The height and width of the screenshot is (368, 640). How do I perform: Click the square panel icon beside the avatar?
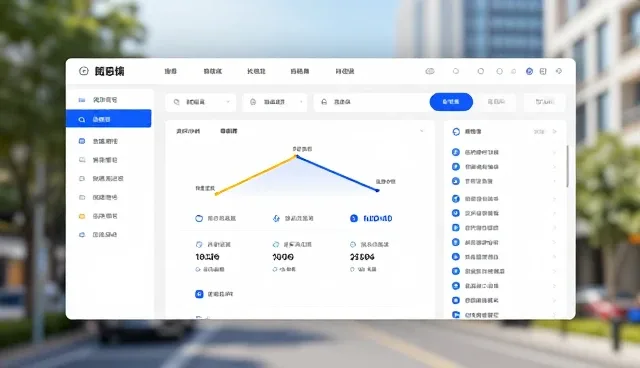(543, 71)
